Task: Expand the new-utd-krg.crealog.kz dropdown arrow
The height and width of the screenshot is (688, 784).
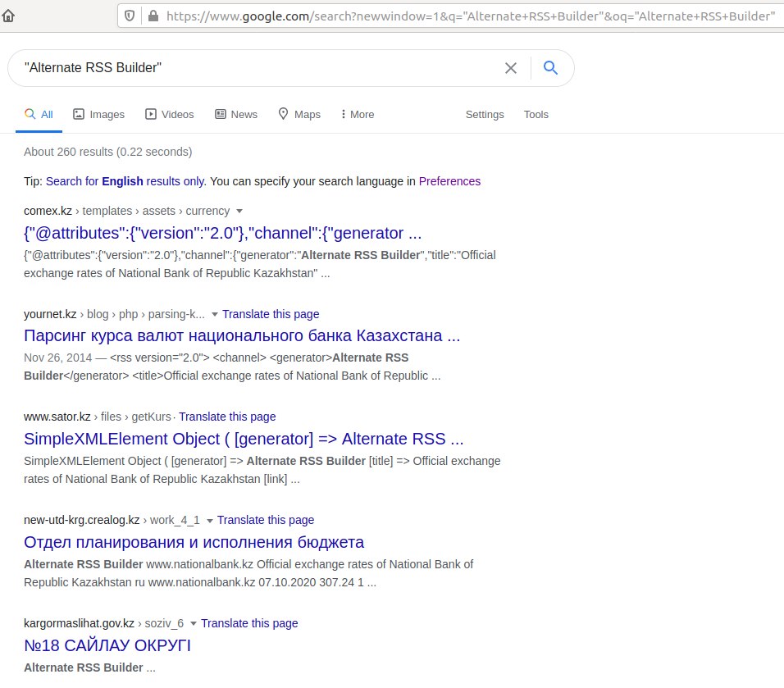Action: (x=209, y=521)
